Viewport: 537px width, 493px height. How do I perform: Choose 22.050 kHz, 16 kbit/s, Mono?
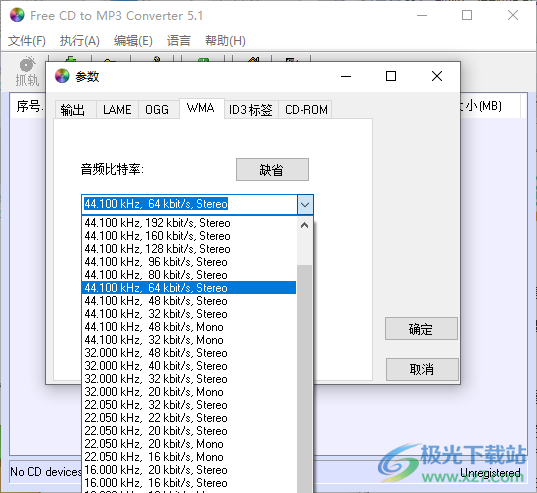189,457
